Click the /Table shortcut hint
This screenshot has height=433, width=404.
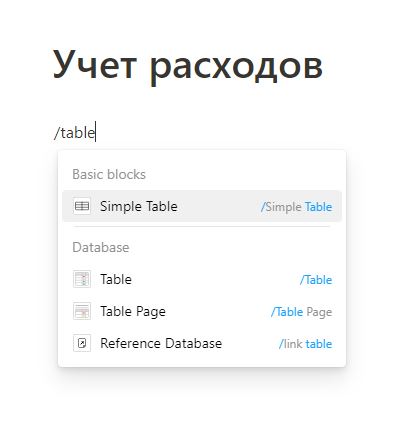click(x=316, y=280)
